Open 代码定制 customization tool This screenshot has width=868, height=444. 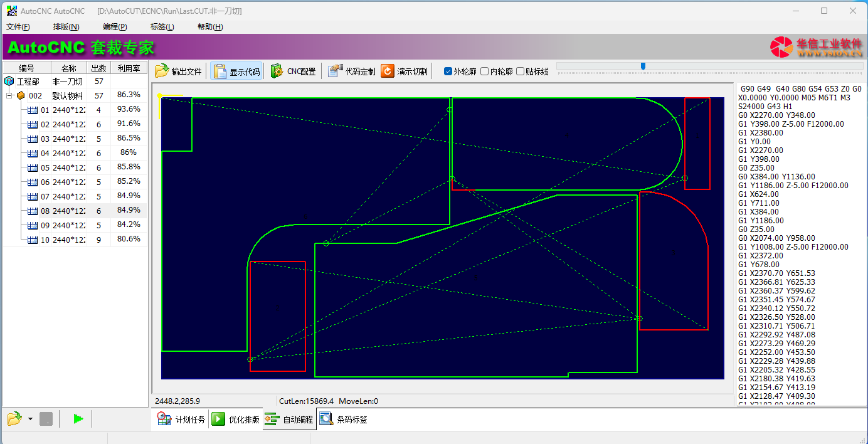(336, 71)
